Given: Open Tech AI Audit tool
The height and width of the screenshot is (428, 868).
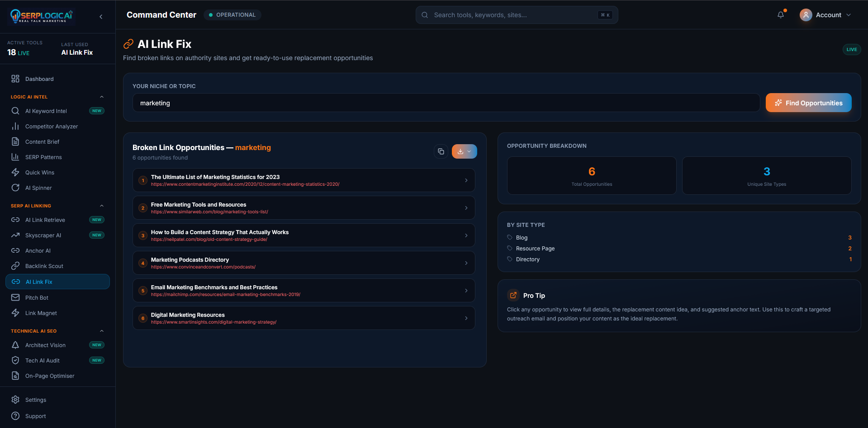Looking at the screenshot, I should 57,360.
